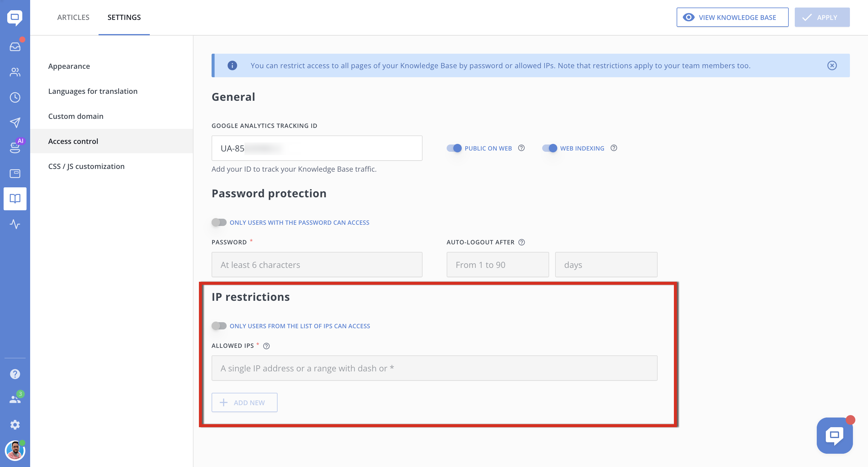
Task: Toggle the Public on Web switch
Action: coord(454,148)
